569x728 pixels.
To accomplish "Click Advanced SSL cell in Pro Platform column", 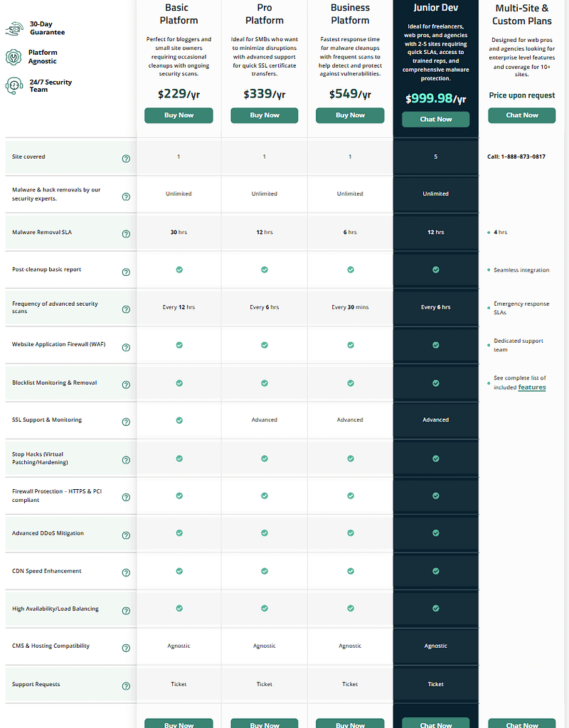I will [265, 419].
